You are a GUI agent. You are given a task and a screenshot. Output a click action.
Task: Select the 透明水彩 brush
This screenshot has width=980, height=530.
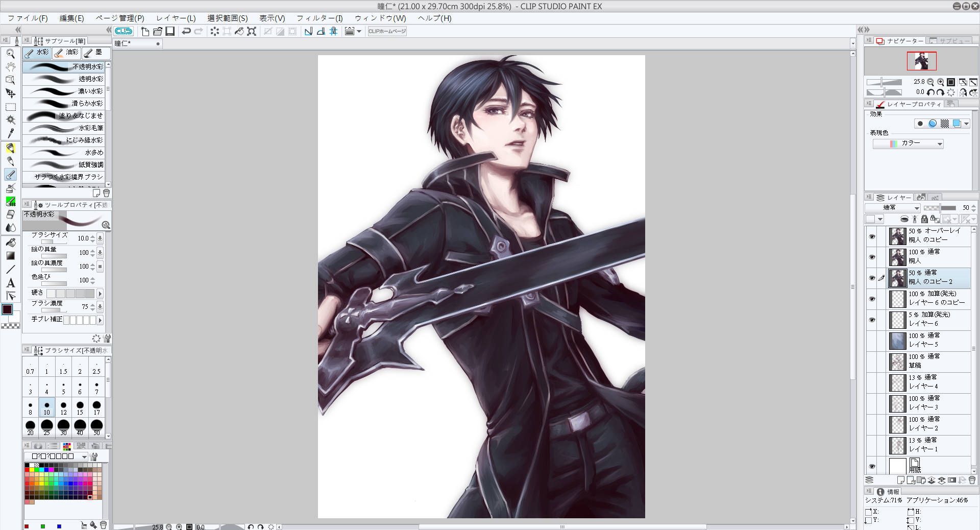tap(64, 79)
